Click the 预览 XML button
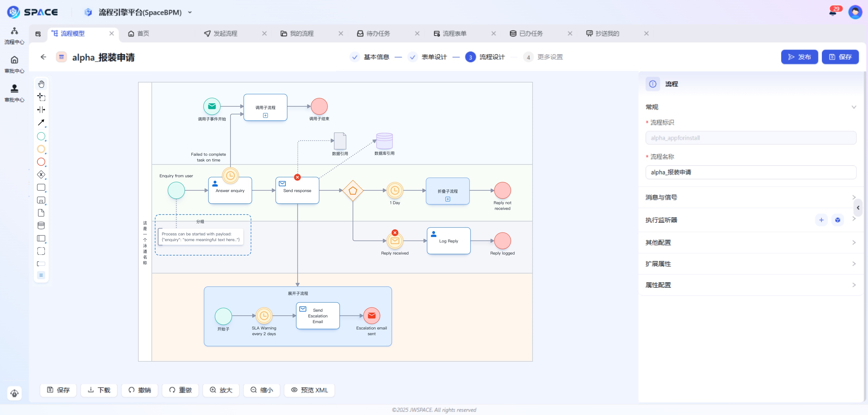868x415 pixels. [309, 390]
